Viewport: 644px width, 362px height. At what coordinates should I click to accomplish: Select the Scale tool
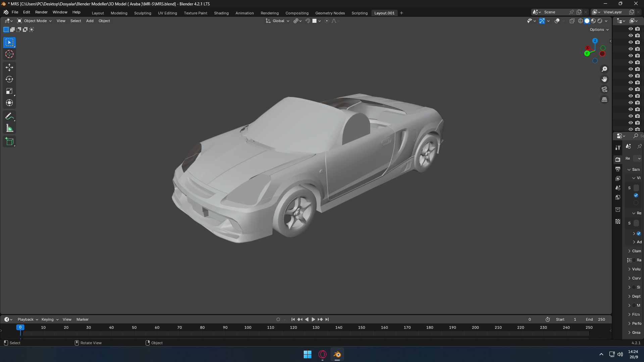coord(9,91)
